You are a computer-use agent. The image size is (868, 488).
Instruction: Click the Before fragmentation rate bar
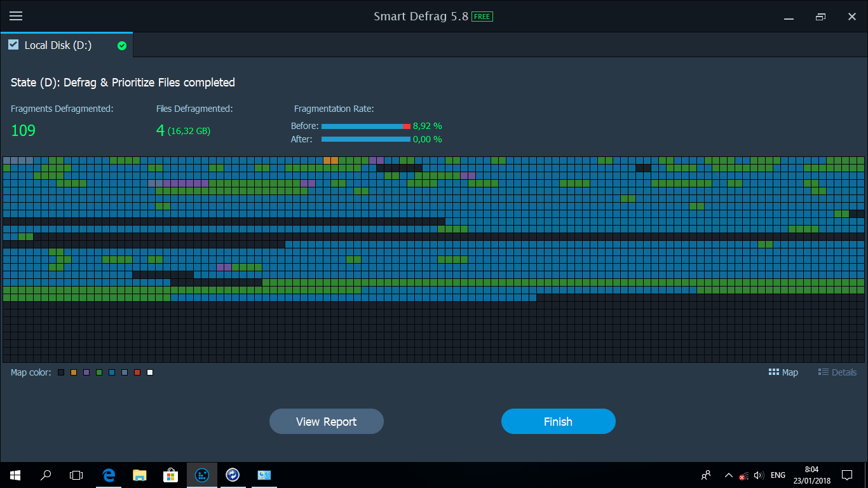click(x=365, y=126)
